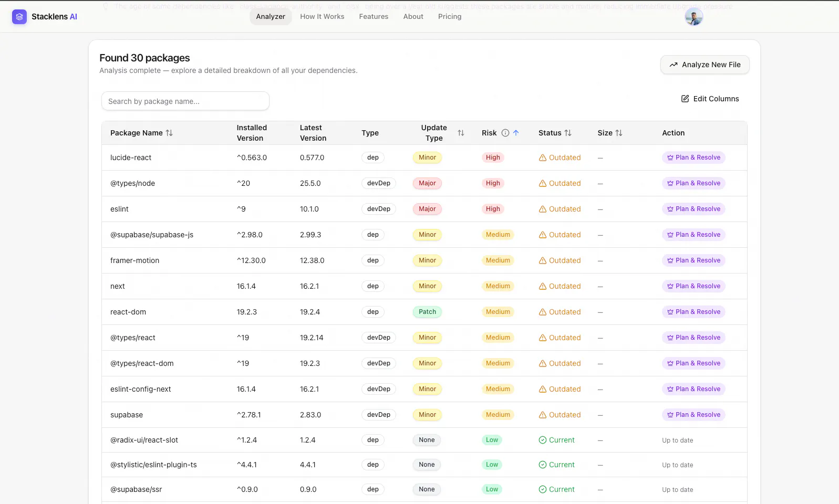
Task: Click Major badge in @types/node row
Action: tap(427, 183)
